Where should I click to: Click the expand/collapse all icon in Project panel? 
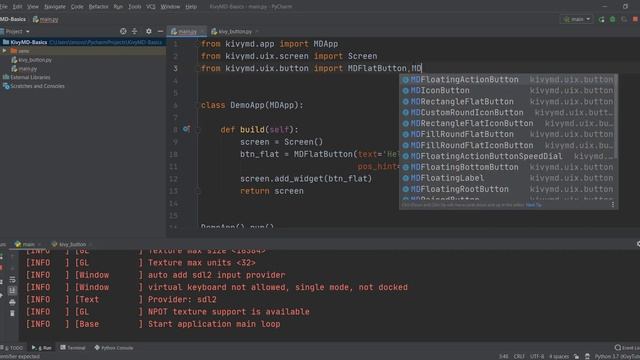tap(135, 31)
